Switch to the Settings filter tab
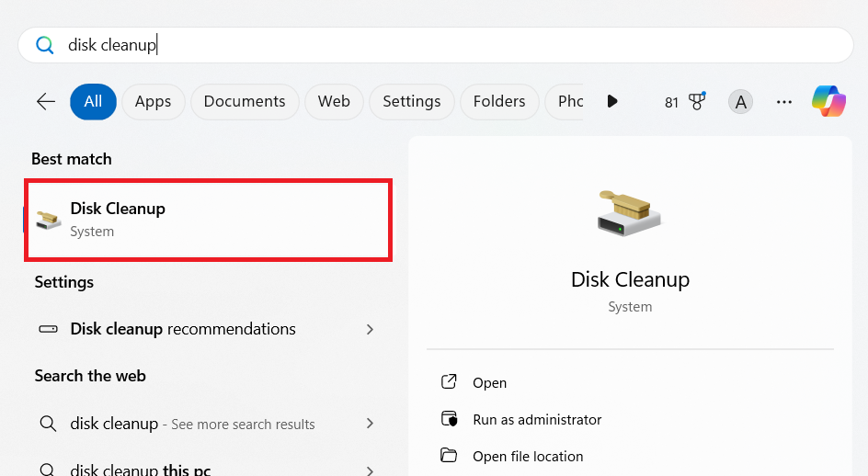This screenshot has width=868, height=476. [412, 101]
